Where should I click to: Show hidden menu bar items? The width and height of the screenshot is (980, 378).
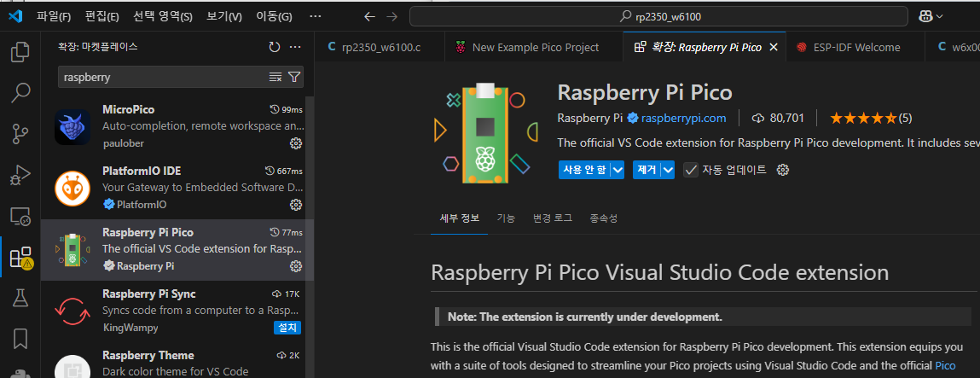316,16
